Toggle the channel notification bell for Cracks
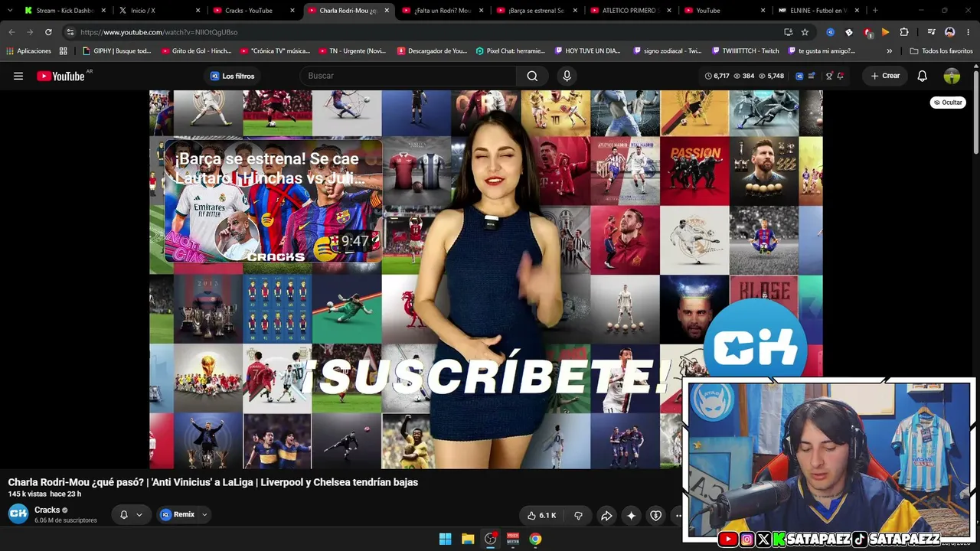This screenshot has height=551, width=980. point(124,515)
